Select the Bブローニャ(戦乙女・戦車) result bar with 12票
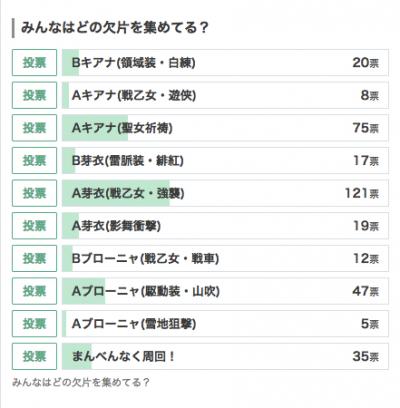The image size is (400, 408). pos(225,259)
